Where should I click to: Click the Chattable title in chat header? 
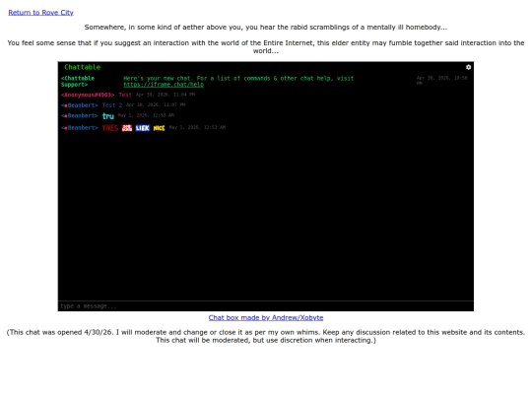tap(83, 67)
